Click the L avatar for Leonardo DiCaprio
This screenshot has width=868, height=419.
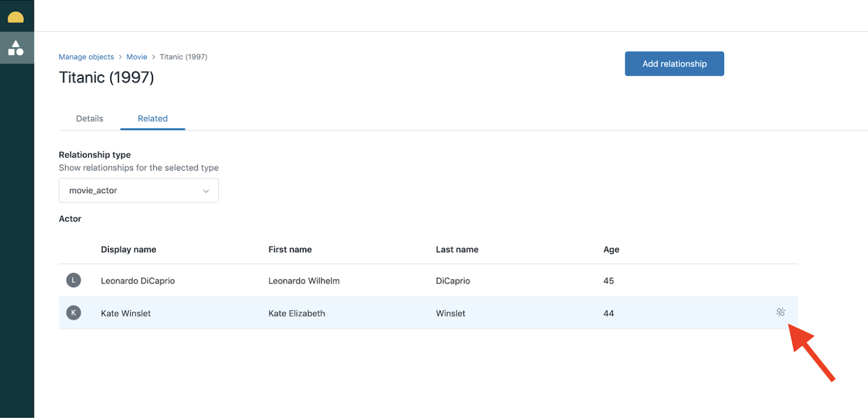pos(73,280)
